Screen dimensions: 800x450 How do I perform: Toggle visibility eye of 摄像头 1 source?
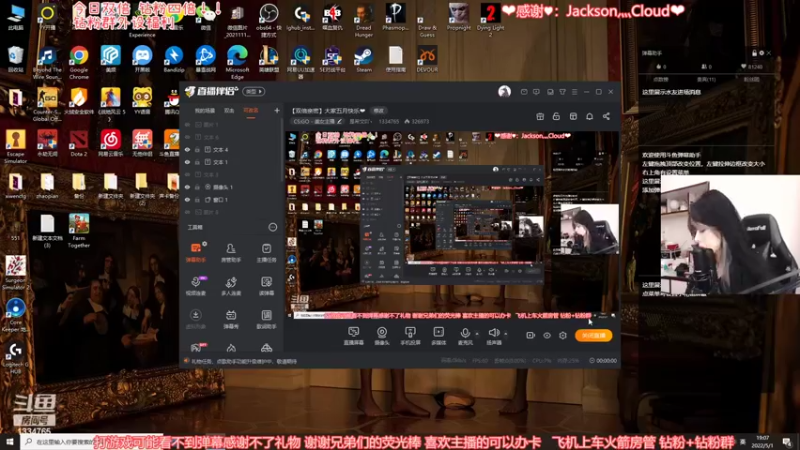[x=187, y=187]
